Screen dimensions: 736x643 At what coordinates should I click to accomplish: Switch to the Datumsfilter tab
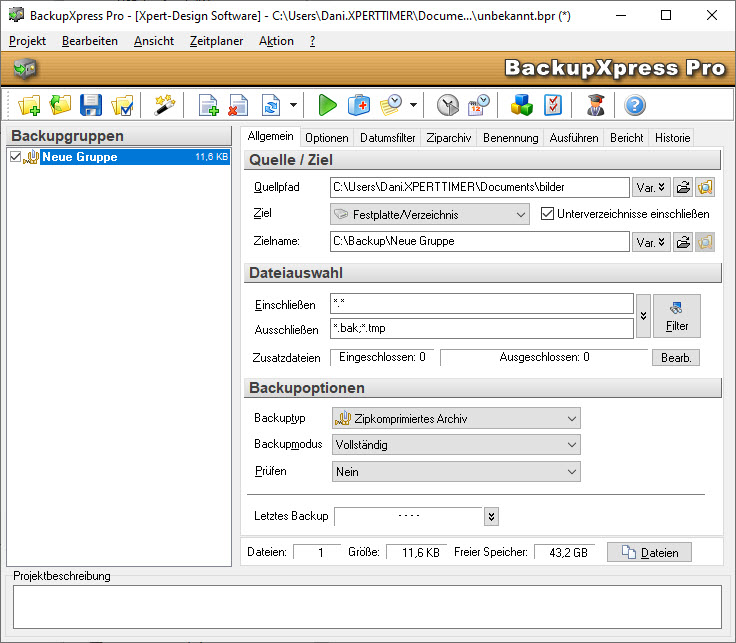click(x=388, y=138)
